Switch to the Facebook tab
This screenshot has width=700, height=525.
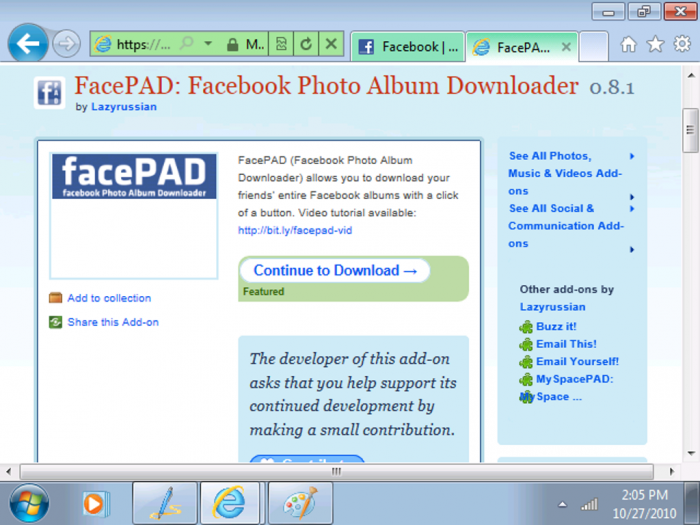408,46
